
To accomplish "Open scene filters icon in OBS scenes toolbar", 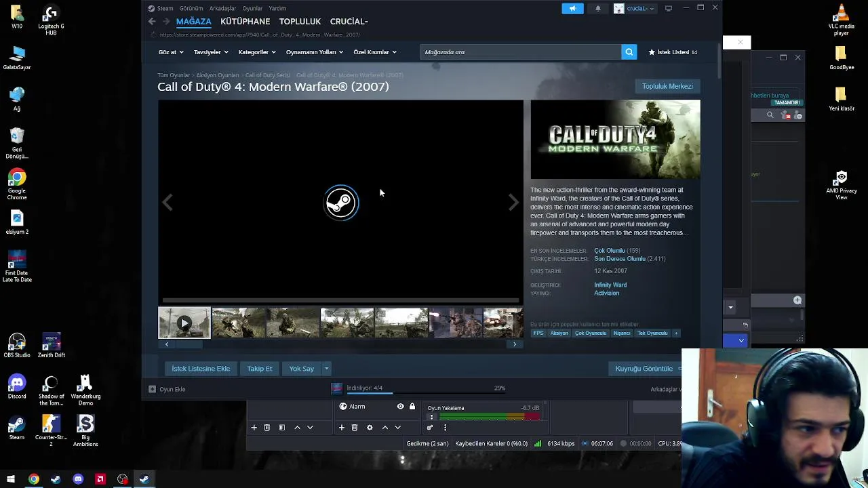I will click(282, 428).
